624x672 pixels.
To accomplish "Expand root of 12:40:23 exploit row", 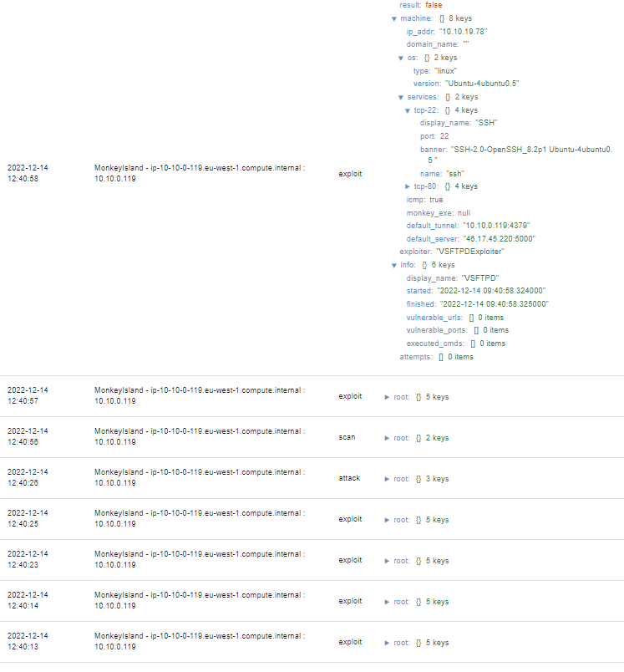I will tap(387, 561).
